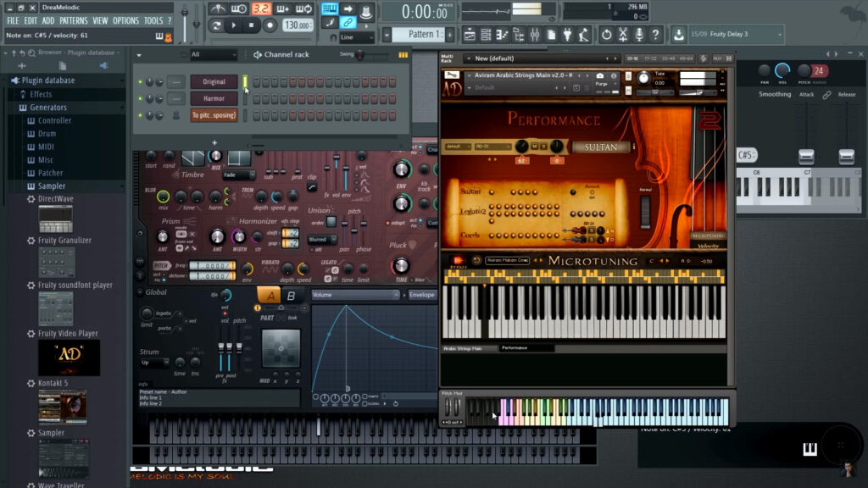Select part B tab in Harmor
This screenshot has width=868, height=488.
[x=291, y=296]
